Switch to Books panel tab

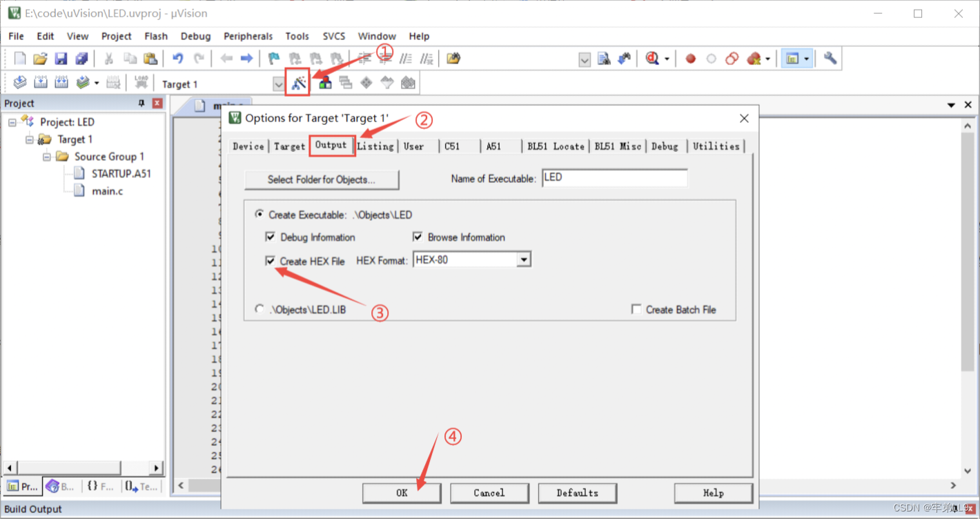tap(61, 487)
